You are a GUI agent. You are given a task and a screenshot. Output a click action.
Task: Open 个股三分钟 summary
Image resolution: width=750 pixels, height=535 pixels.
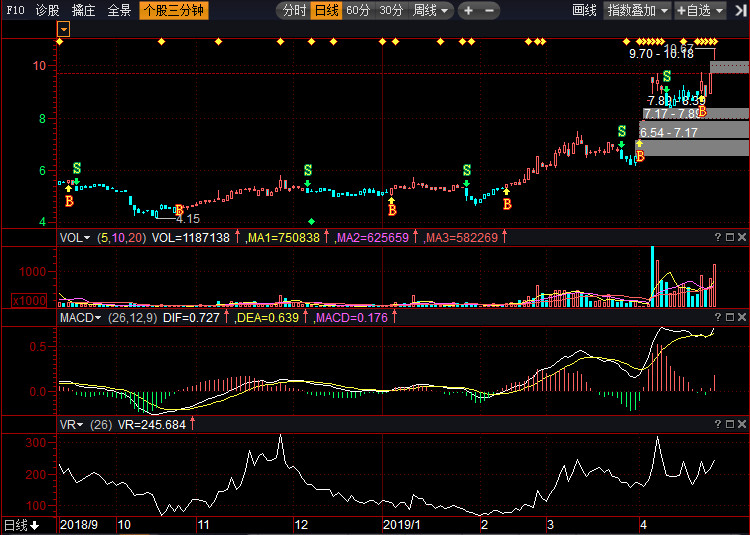(174, 10)
